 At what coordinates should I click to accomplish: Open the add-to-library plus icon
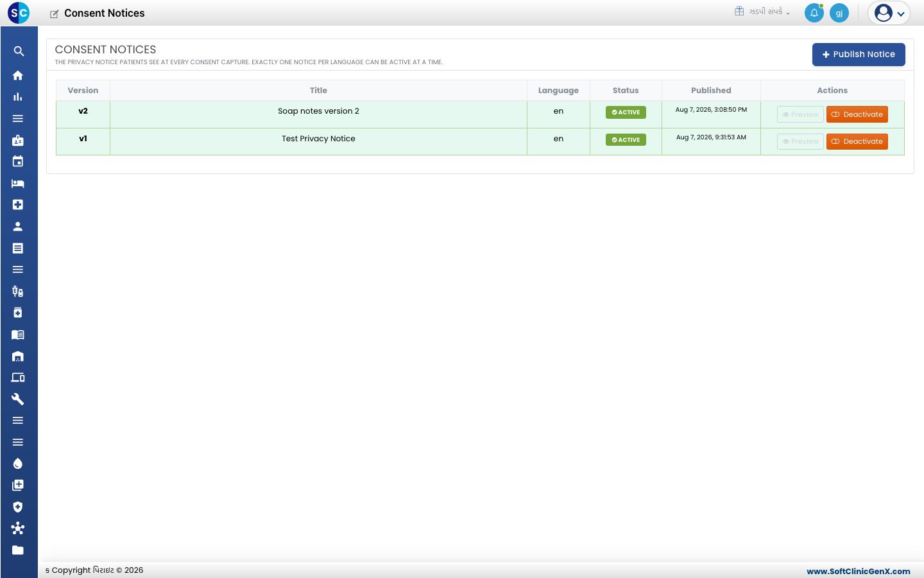18,486
